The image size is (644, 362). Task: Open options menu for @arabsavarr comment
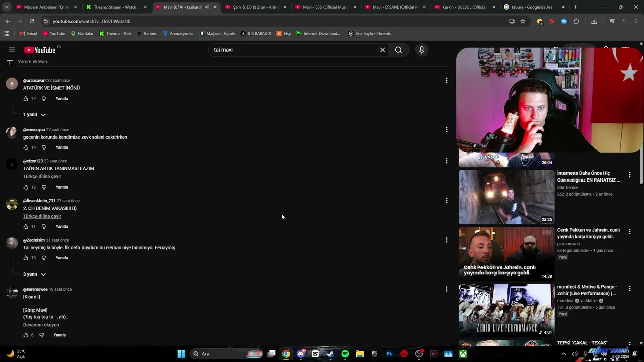[x=446, y=80]
